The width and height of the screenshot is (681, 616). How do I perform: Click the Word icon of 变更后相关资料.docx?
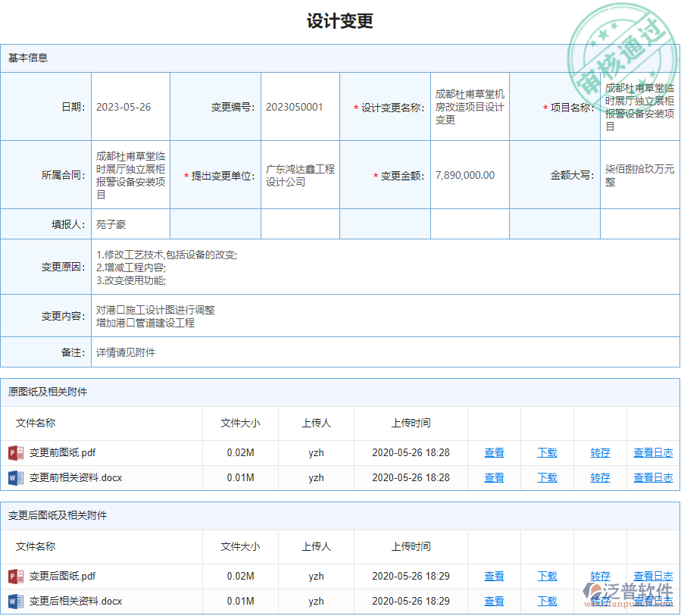coord(14,601)
